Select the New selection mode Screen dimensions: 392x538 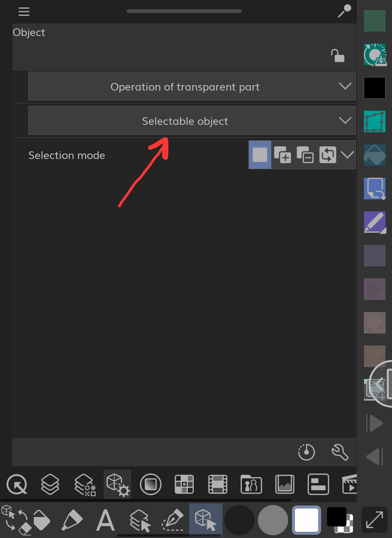(260, 155)
